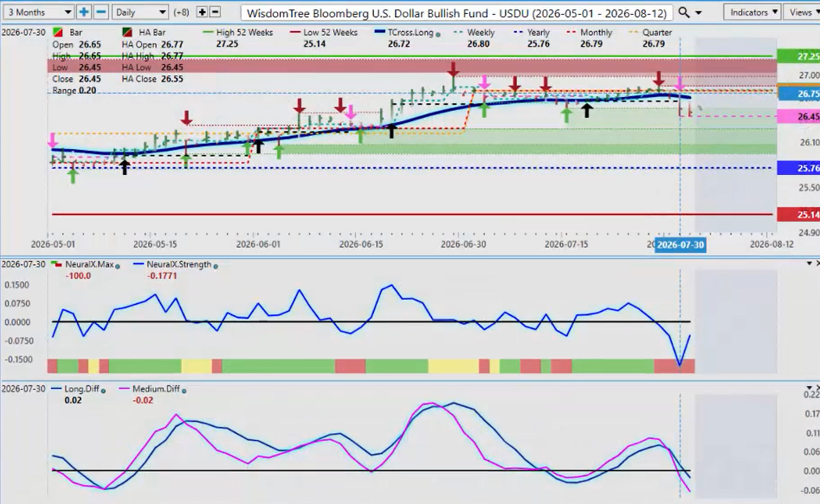Toggle the Bar series legend icon
The width and height of the screenshot is (820, 504).
[x=57, y=32]
